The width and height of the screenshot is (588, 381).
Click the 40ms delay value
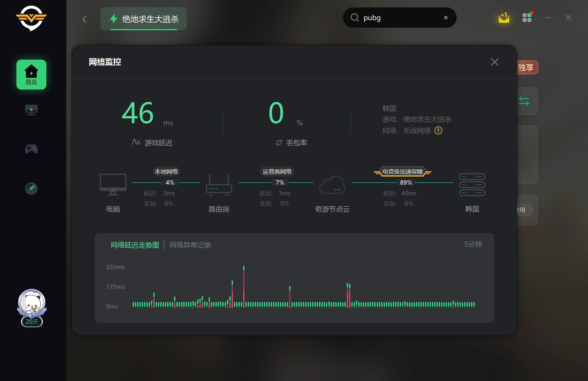pyautogui.click(x=409, y=193)
